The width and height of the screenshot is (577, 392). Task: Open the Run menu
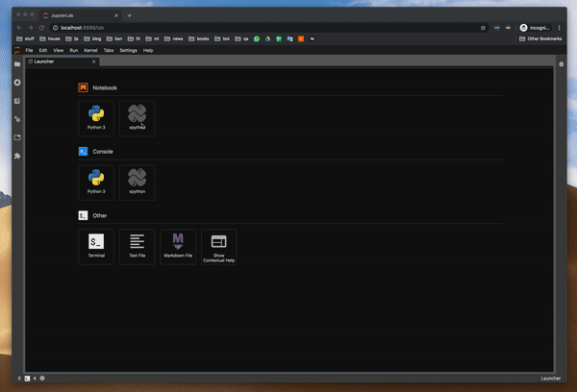[x=74, y=50]
